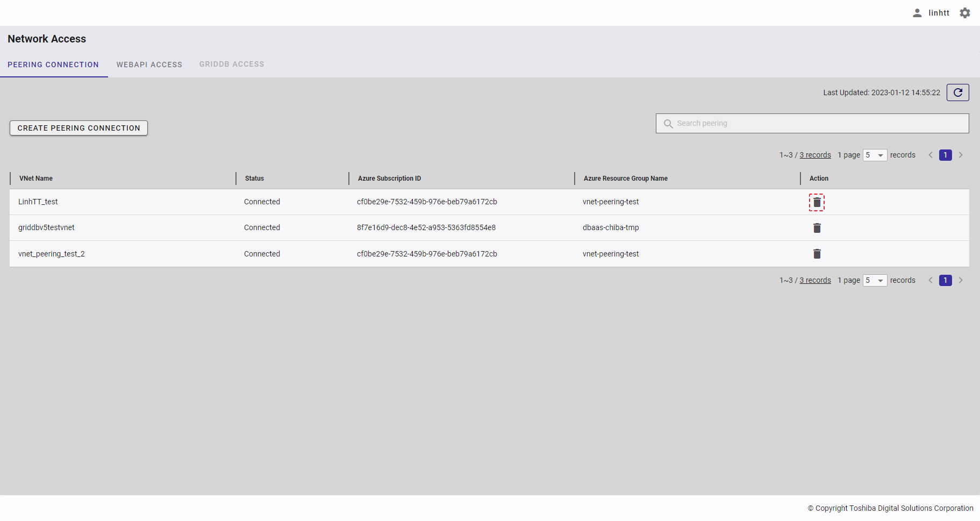Image resolution: width=980 pixels, height=521 pixels.
Task: Switch to the WebAPI Access tab
Action: point(149,65)
